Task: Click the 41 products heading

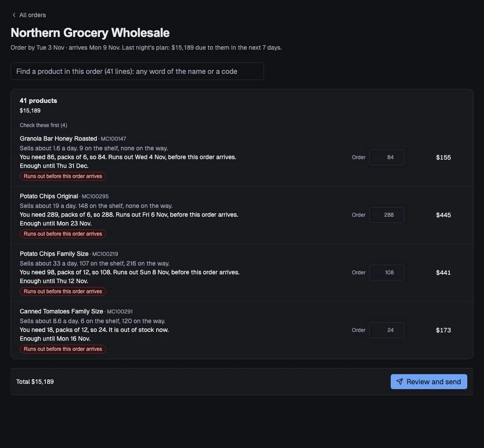Action: tap(38, 101)
